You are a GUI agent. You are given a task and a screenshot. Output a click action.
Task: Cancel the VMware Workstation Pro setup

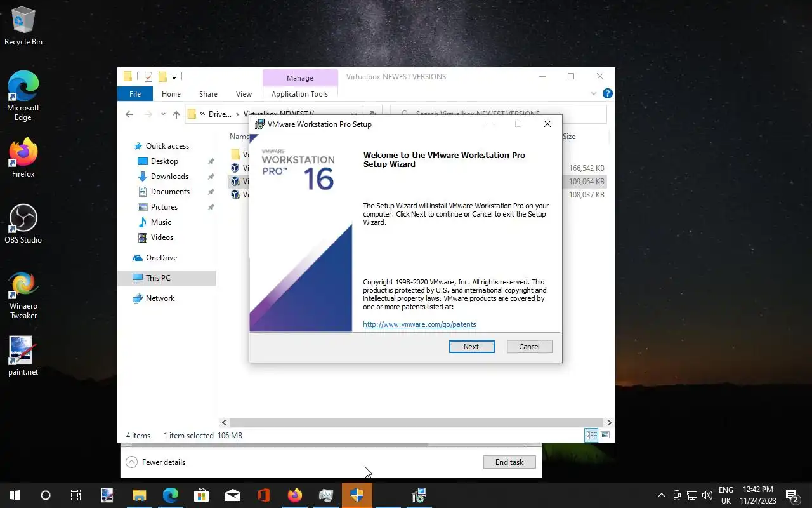point(529,347)
